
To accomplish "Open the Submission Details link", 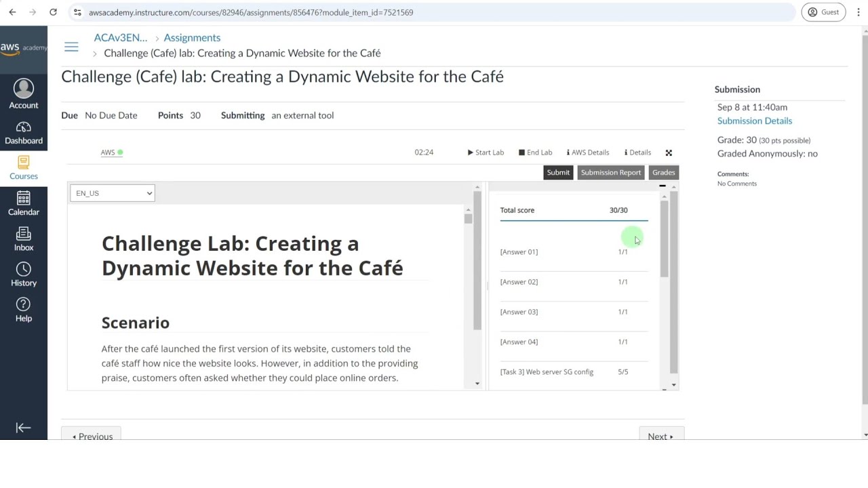I will coord(755,121).
